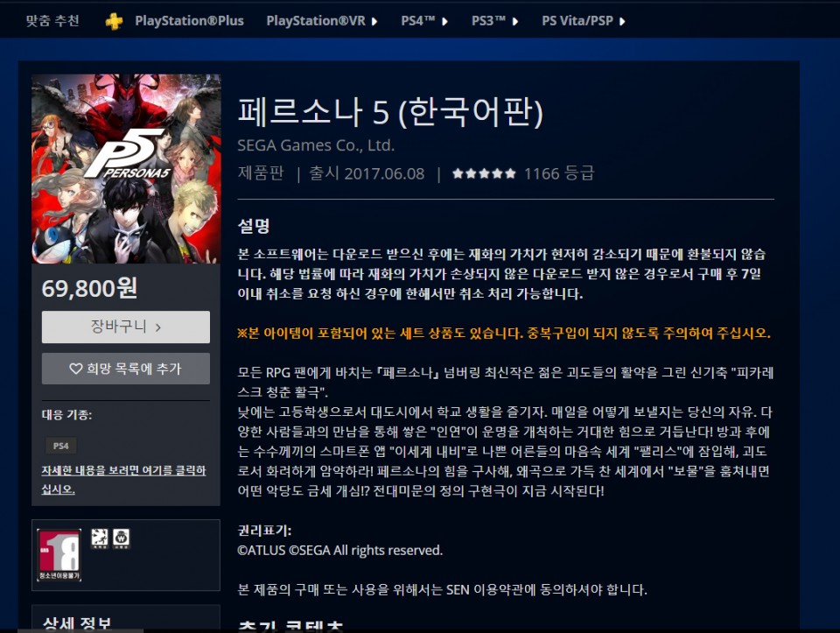Click the 희망 목록에 추가 wishlist button
Image resolution: width=840 pixels, height=633 pixels.
pyautogui.click(x=126, y=369)
